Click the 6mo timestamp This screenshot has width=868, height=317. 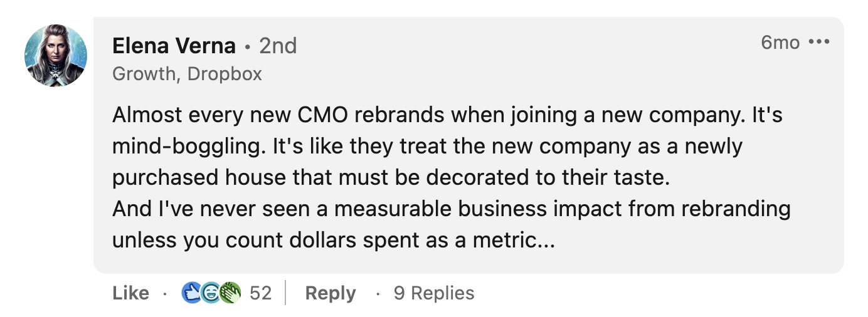pos(780,43)
